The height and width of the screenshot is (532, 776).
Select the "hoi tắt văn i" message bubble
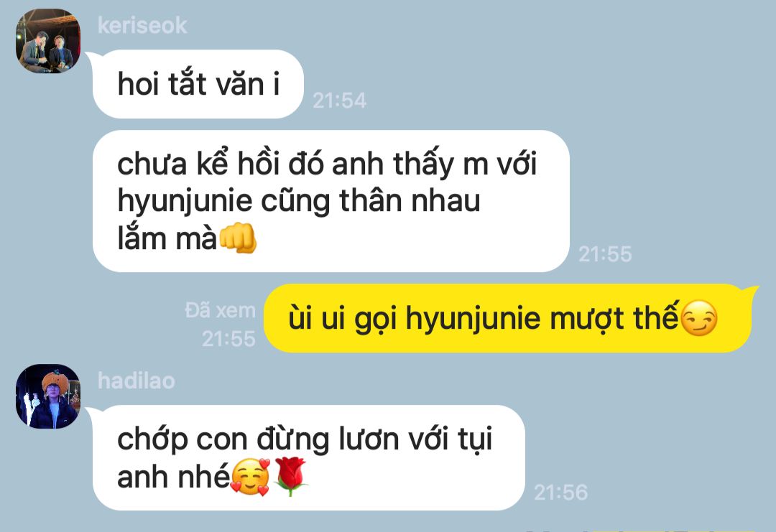(198, 84)
